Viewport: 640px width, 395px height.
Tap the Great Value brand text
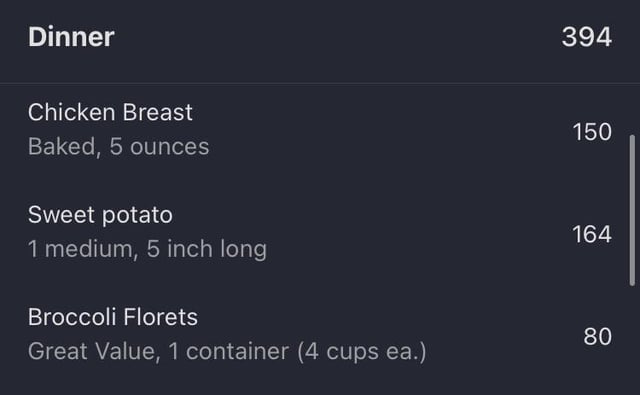click(x=91, y=351)
